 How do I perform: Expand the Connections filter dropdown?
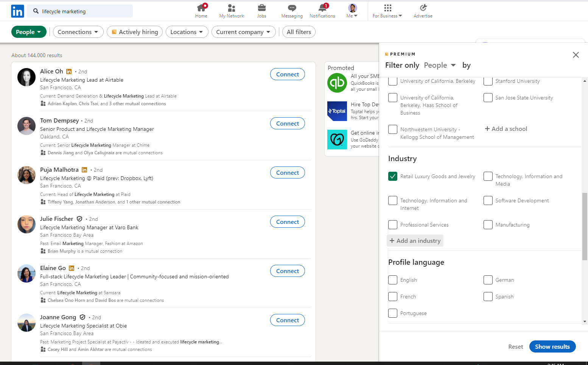pos(78,32)
